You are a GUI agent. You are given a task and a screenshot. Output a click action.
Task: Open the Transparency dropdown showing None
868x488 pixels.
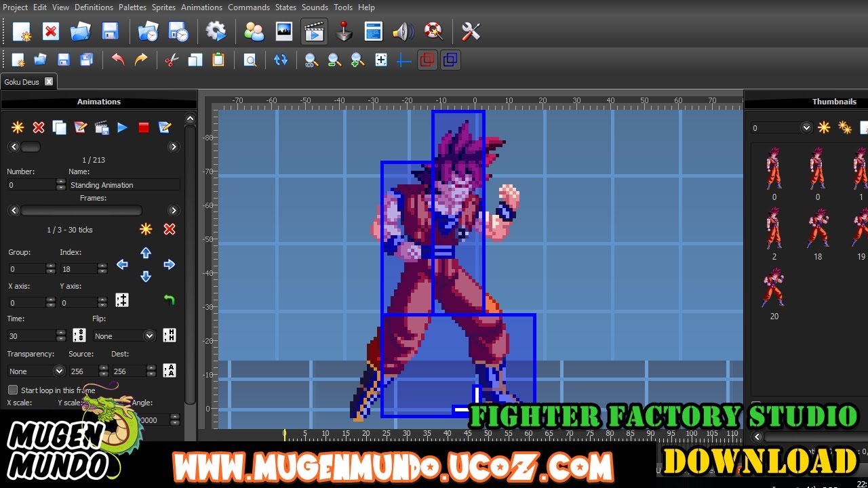click(36, 371)
